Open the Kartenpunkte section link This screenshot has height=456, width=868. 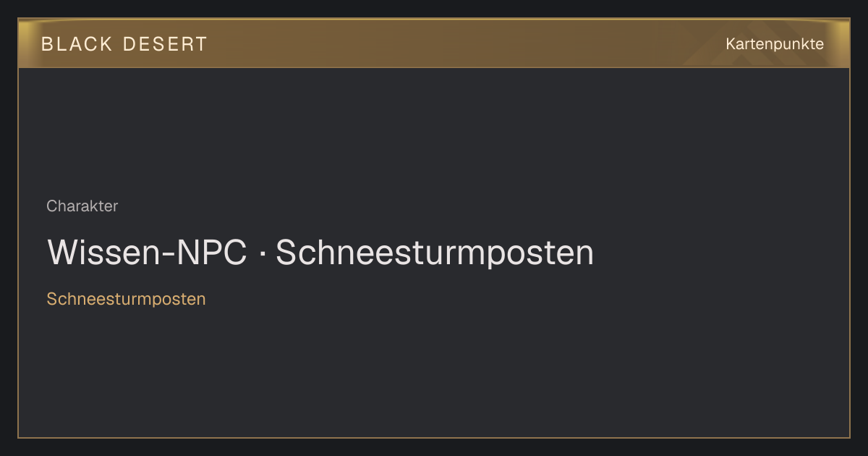(775, 44)
